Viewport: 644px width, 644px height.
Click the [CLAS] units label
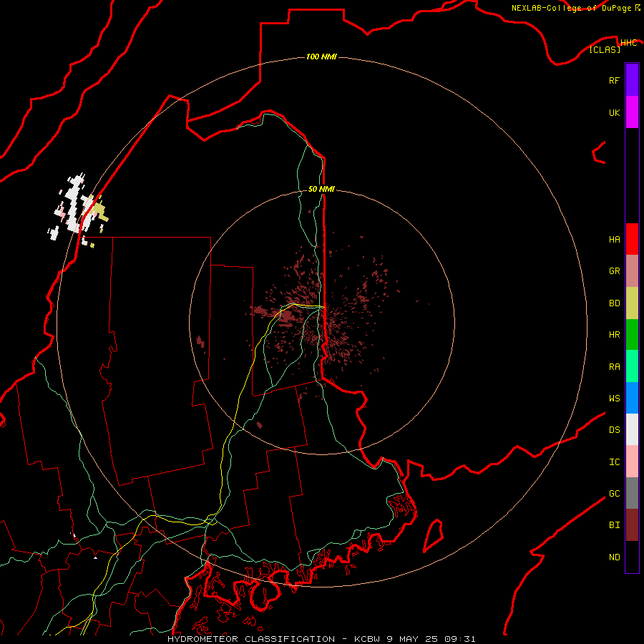605,49
